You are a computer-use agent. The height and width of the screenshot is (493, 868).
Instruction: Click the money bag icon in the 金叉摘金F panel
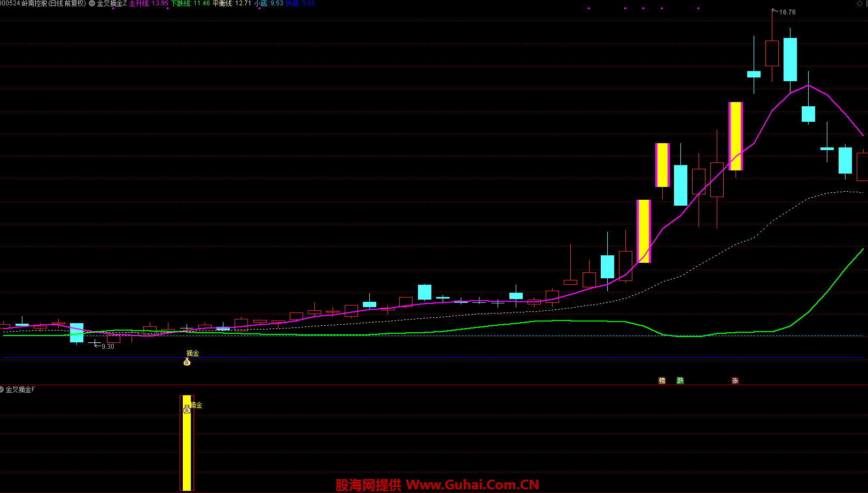(187, 409)
